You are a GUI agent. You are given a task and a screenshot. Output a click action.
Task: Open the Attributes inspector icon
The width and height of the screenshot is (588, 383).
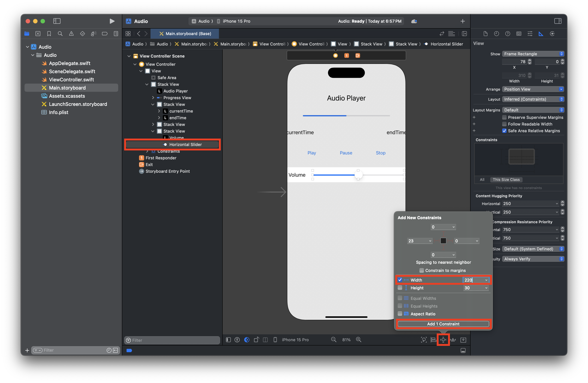[x=530, y=34]
